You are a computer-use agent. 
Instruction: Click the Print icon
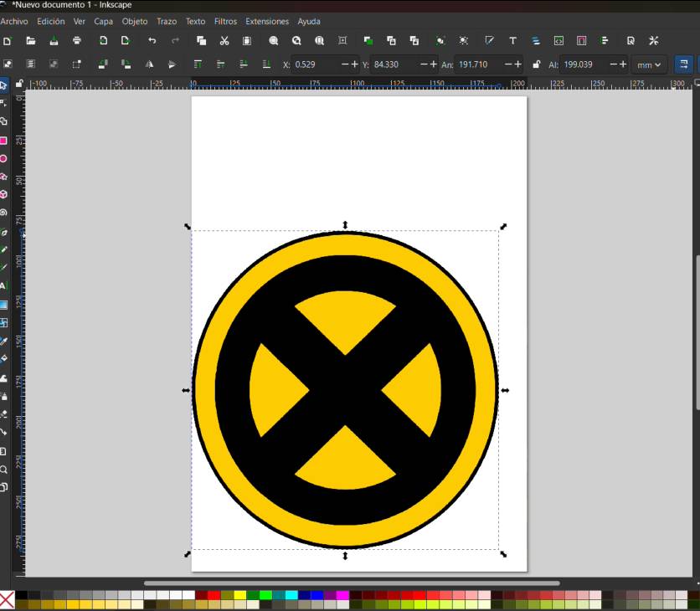tap(77, 41)
